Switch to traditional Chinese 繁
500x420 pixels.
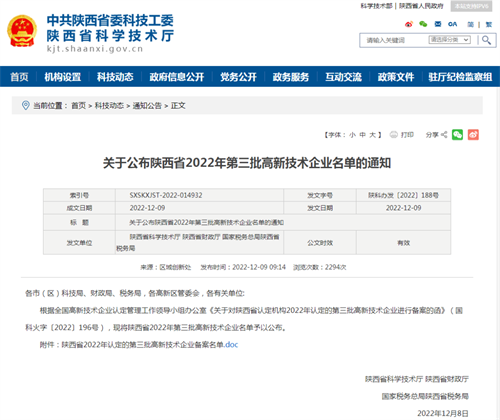489,24
